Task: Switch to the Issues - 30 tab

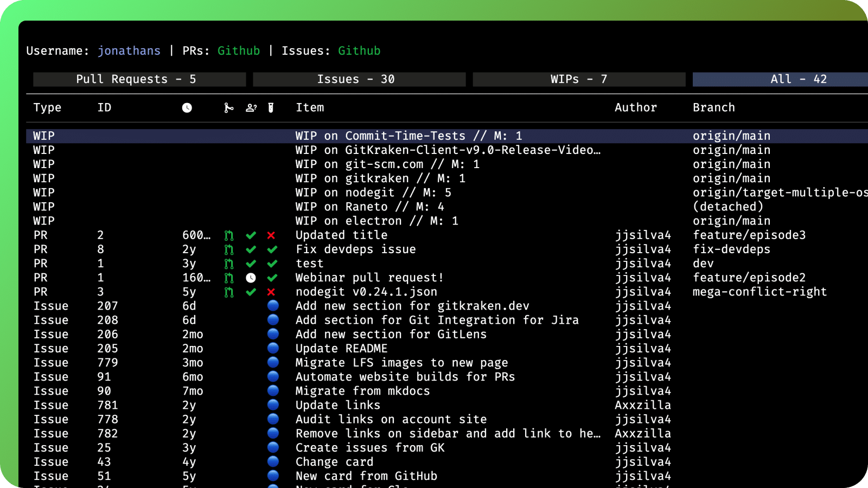Action: tap(359, 79)
